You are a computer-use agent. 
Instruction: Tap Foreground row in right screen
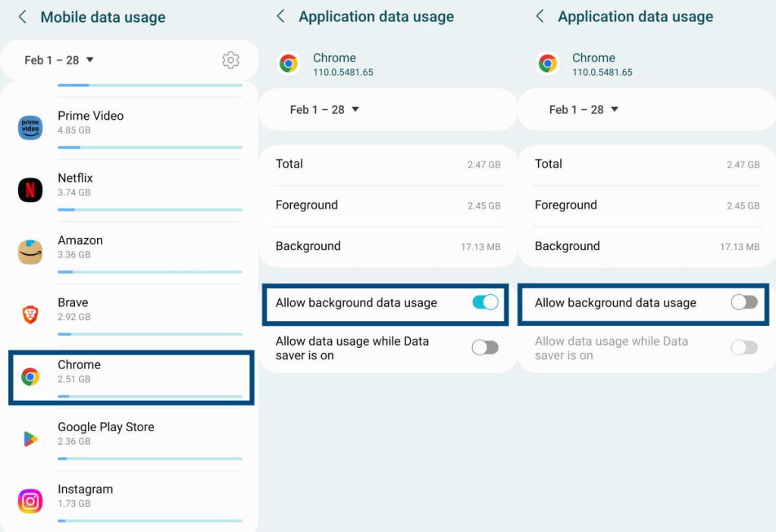(x=647, y=205)
